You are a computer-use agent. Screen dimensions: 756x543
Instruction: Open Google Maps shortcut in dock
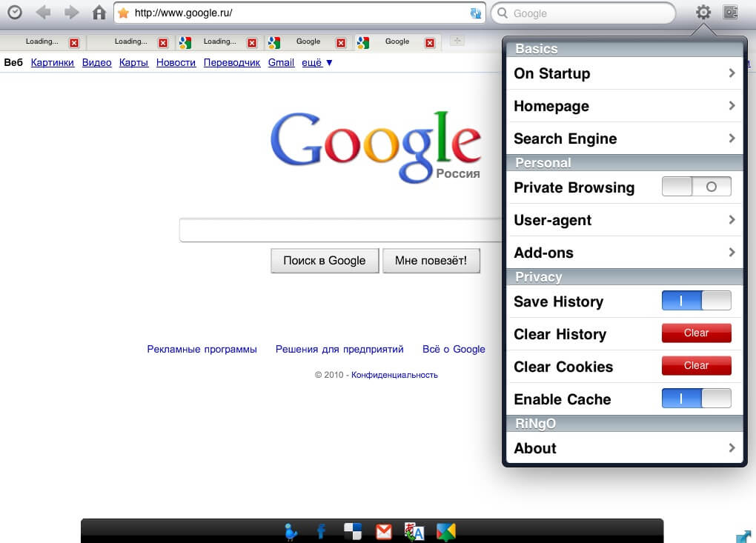coord(445,532)
